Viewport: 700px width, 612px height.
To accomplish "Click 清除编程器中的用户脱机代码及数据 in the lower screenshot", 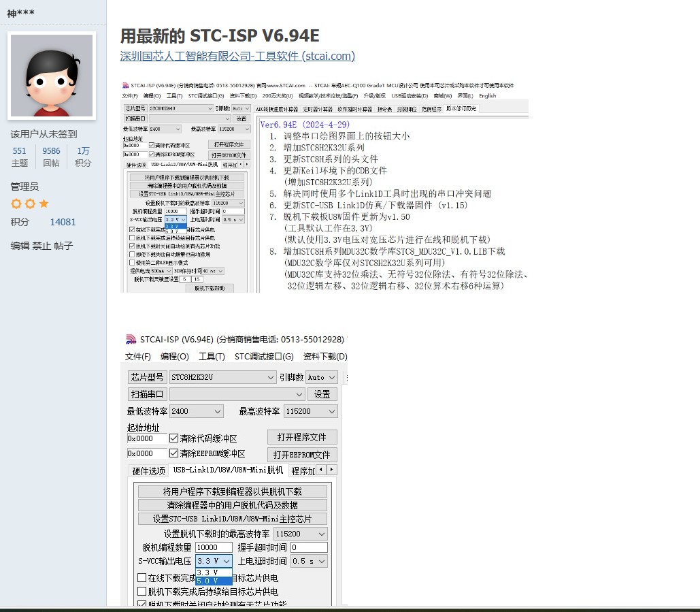I will point(232,505).
